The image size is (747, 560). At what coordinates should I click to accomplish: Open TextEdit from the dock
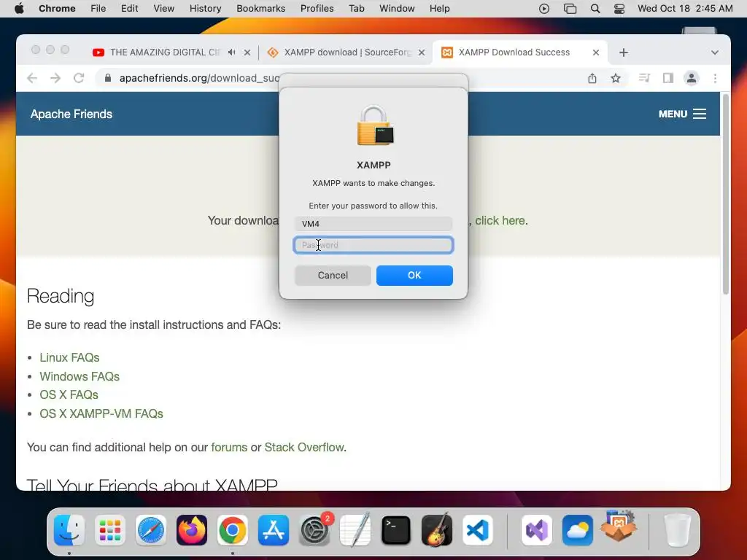tap(355, 530)
